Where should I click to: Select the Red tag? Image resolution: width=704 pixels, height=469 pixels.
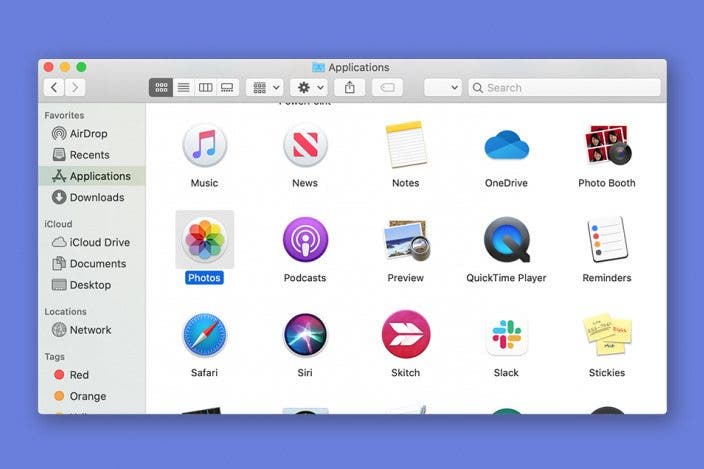click(92, 375)
